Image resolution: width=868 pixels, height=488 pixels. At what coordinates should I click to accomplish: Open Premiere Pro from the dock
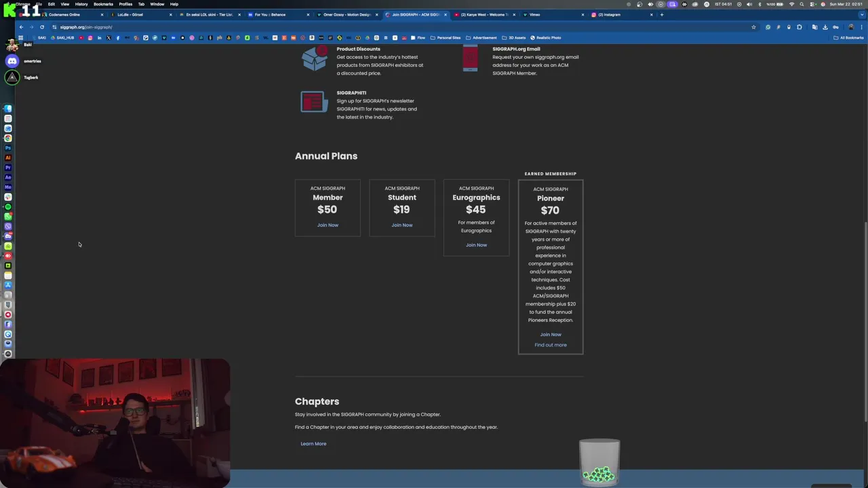click(8, 167)
